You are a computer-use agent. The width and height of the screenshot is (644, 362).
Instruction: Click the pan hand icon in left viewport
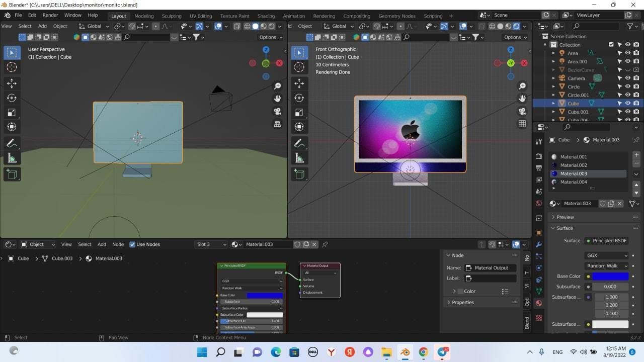(x=277, y=99)
